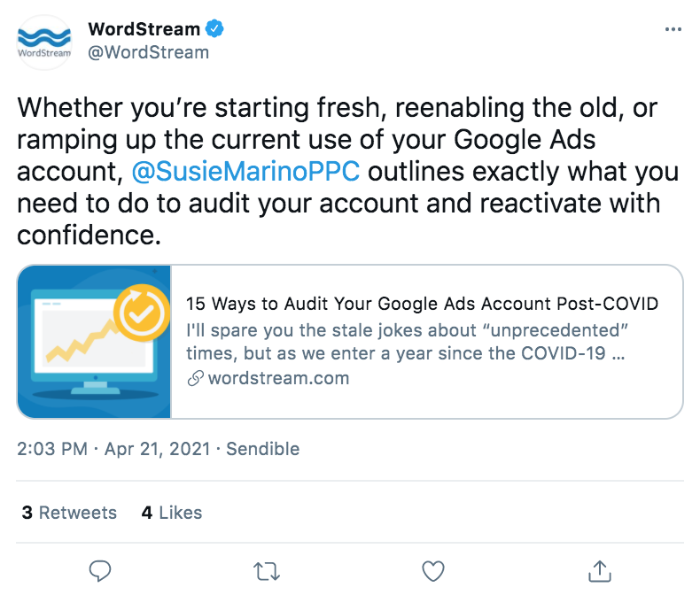This screenshot has height=595, width=700.
Task: View the 4 Likes list
Action: click(x=171, y=513)
